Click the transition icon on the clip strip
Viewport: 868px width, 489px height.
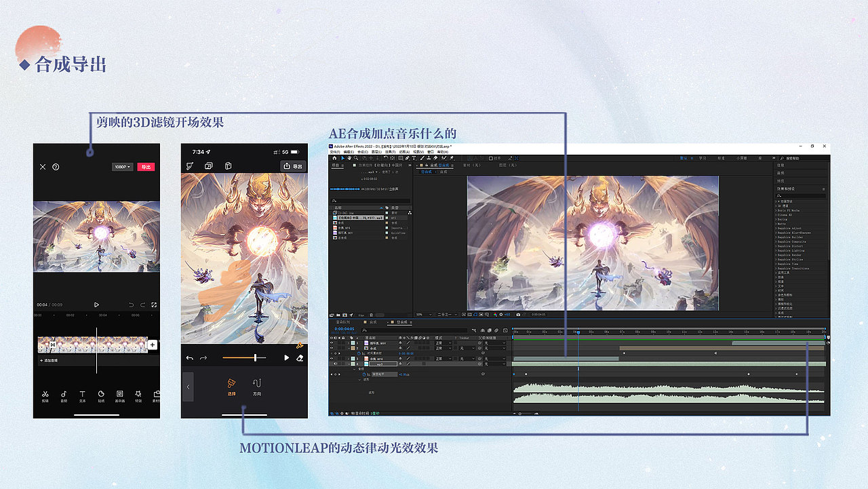(52, 345)
